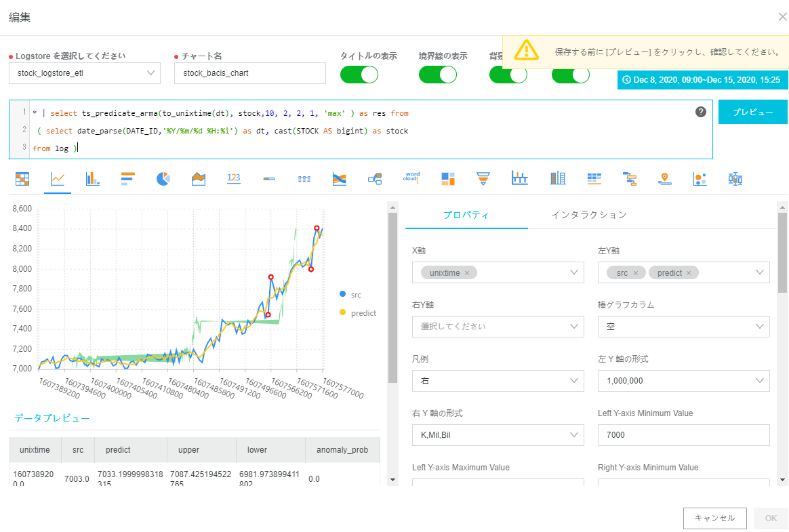Toggle the src series in chart legend
The width and height of the screenshot is (789, 532).
tap(350, 294)
